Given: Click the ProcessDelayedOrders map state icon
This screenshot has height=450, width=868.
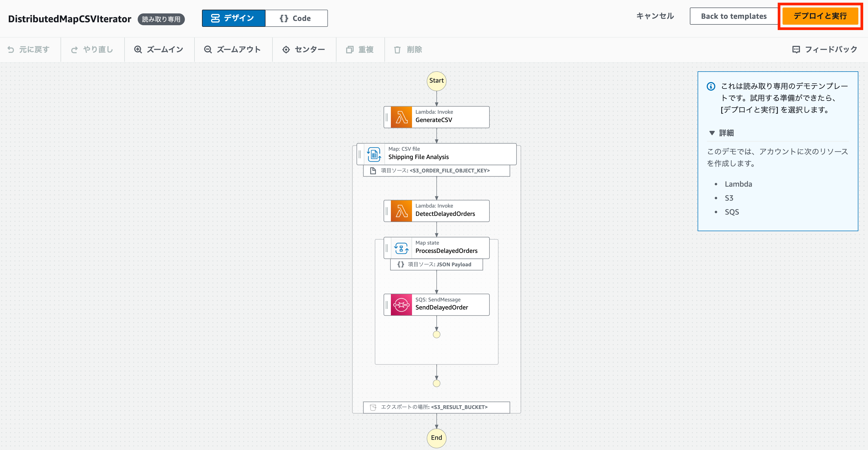Looking at the screenshot, I should click(x=401, y=248).
